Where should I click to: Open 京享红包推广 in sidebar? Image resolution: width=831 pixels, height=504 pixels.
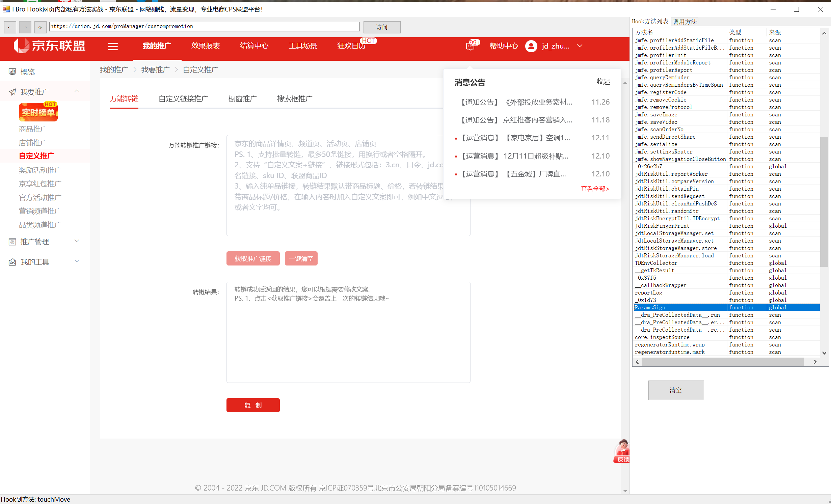(x=40, y=184)
